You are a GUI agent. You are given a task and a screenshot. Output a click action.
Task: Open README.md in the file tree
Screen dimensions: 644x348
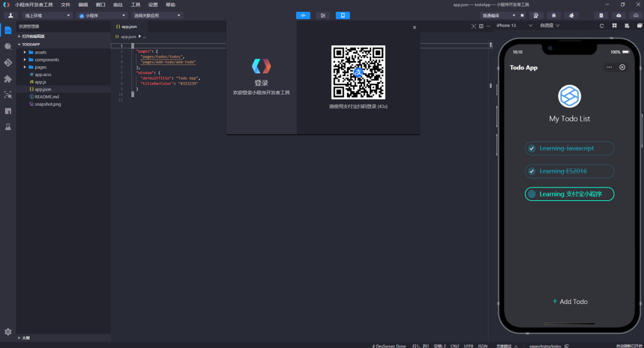point(64,97)
